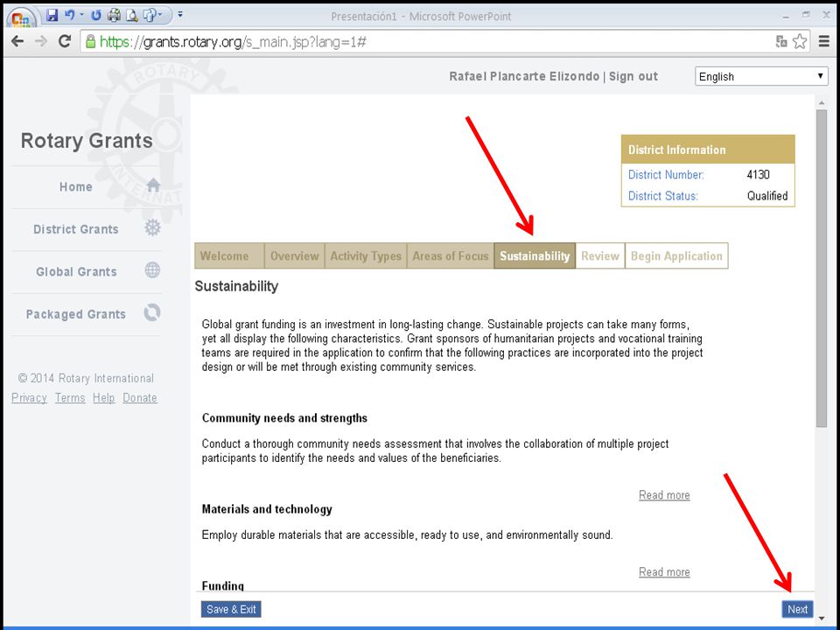Click the PowerPoint Office button

(x=20, y=17)
